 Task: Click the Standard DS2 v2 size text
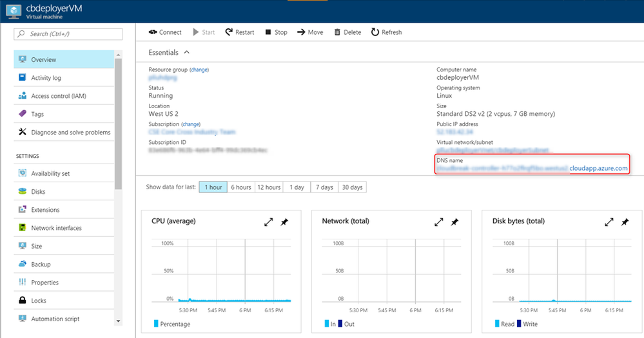[x=496, y=113]
